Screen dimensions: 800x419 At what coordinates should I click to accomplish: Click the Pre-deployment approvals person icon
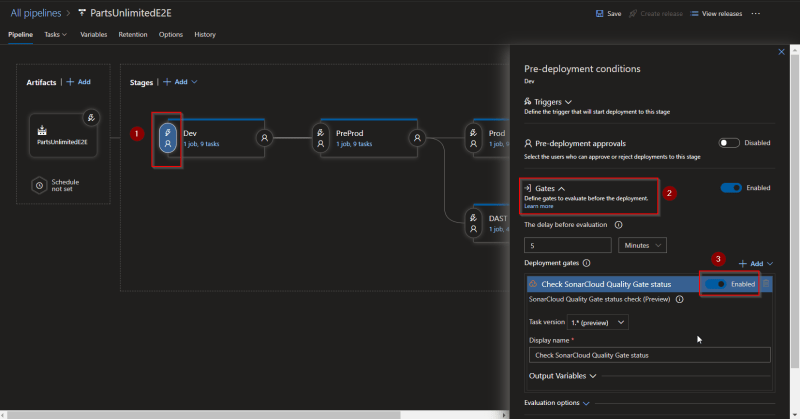point(528,143)
